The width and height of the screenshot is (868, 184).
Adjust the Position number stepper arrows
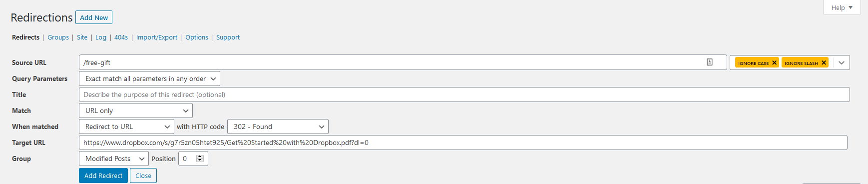click(200, 158)
